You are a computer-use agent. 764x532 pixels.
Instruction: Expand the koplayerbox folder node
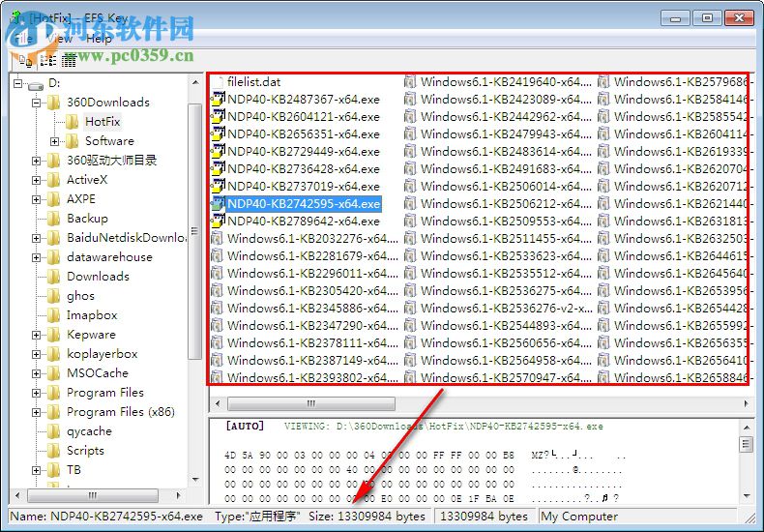(36, 354)
